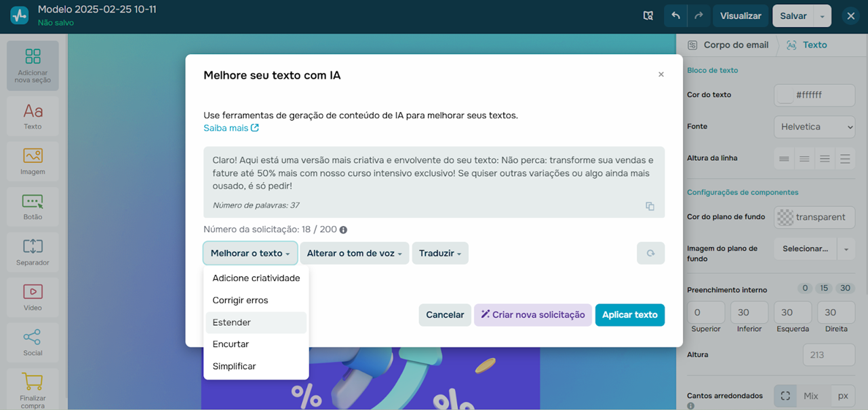Screen dimensions: 868x410
Task: Copy the AI-generated text with the copy icon
Action: (650, 206)
